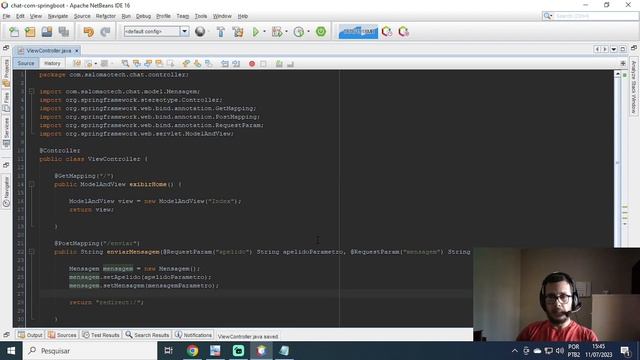Click the Find Selection editor icon
Image resolution: width=640 pixels, height=360 pixels.
tap(125, 64)
